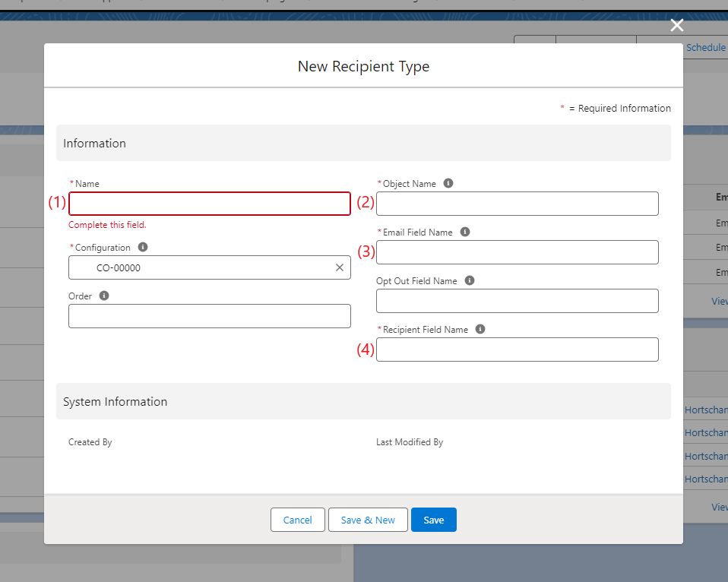Click the Opt Out Field Name input
The height and width of the screenshot is (582, 728).
pyautogui.click(x=517, y=301)
